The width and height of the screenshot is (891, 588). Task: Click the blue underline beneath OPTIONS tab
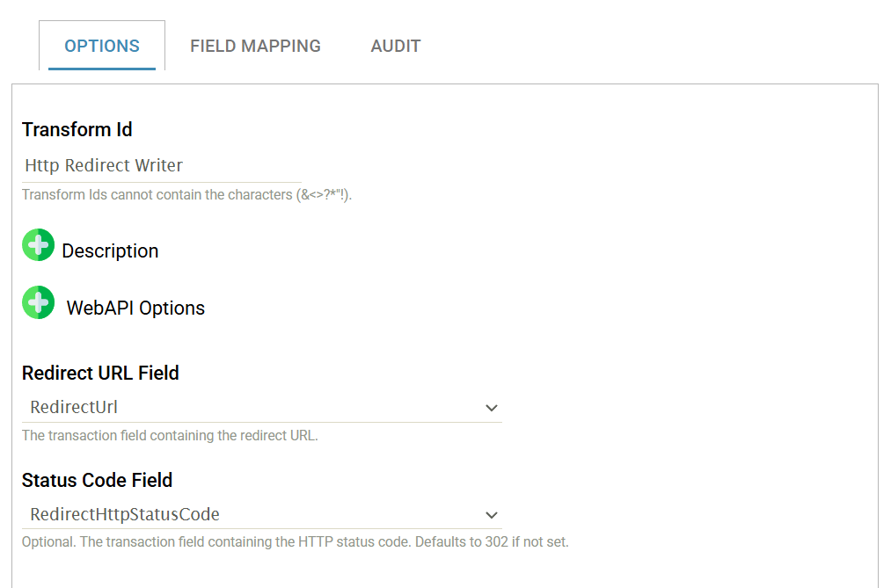tap(102, 69)
